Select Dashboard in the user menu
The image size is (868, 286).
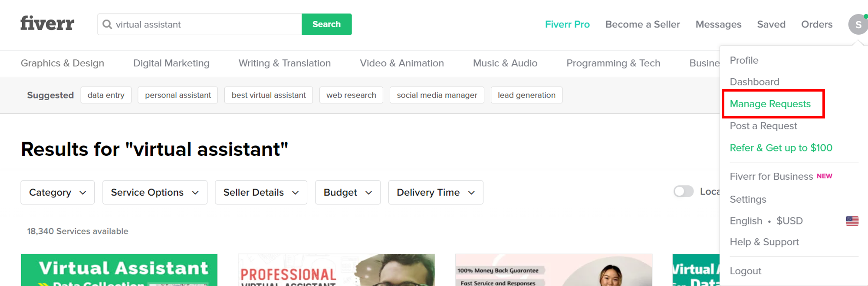pyautogui.click(x=754, y=82)
